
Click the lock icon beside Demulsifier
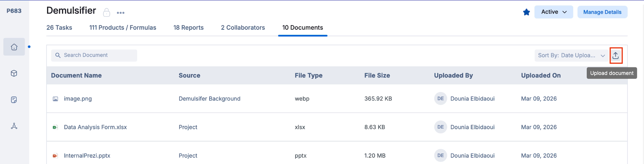[107, 13]
